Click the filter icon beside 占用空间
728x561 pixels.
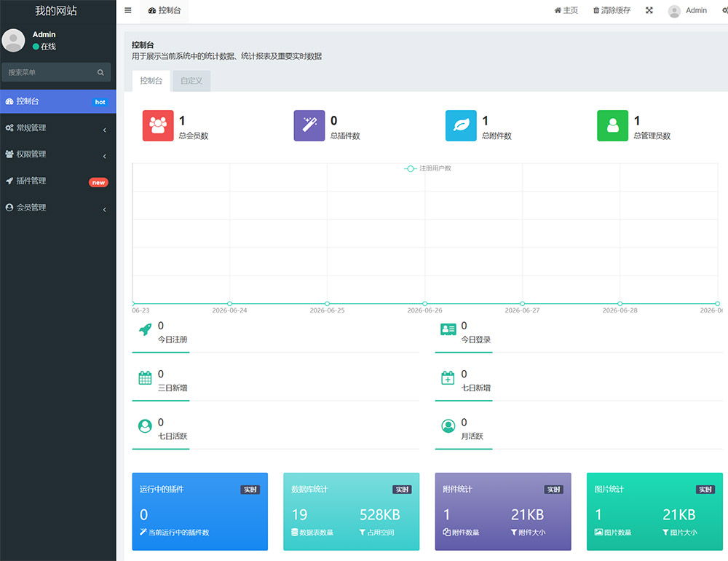[x=362, y=532]
